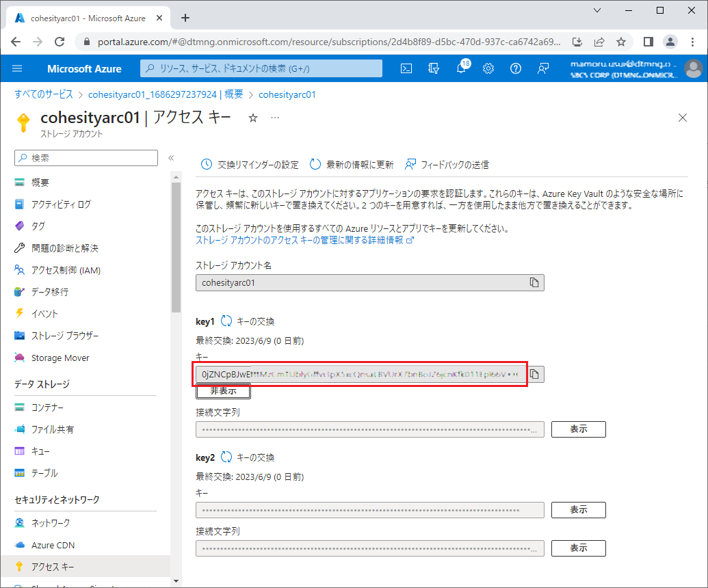708x588 pixels.
Task: Set rotation reminder 交換リマインダーの設定
Action: coord(250,165)
